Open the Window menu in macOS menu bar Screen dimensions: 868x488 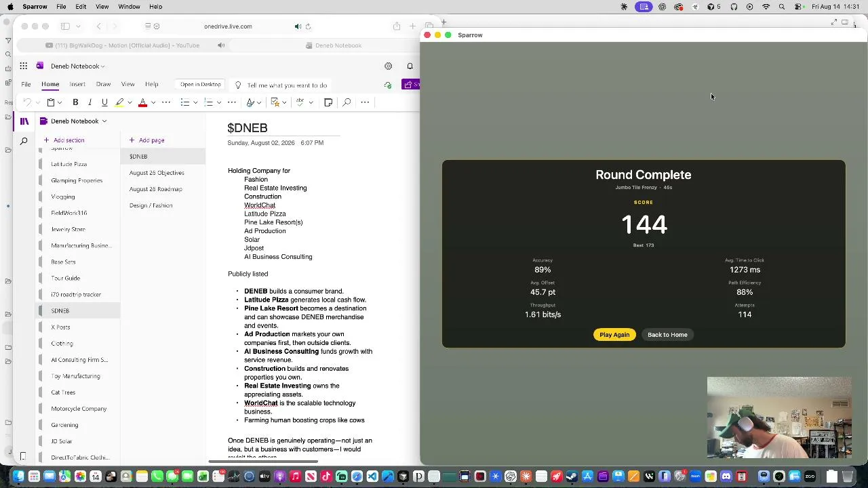click(x=129, y=7)
